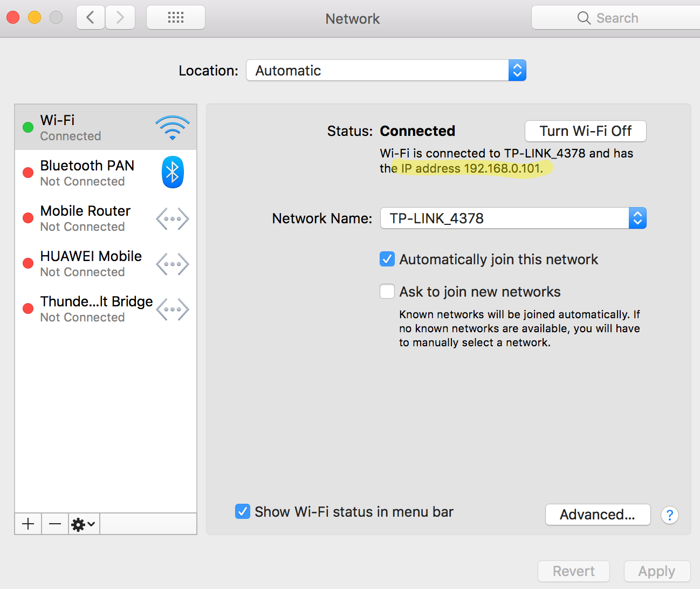Screen dimensions: 700x589
Task: Select Wi-Fi service in the list
Action: pyautogui.click(x=106, y=127)
